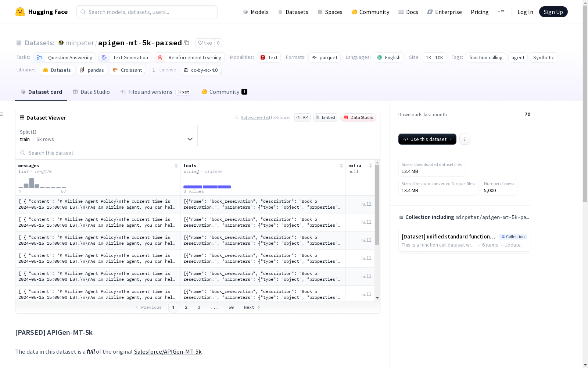Open the Use this dataset dropdown

point(427,139)
